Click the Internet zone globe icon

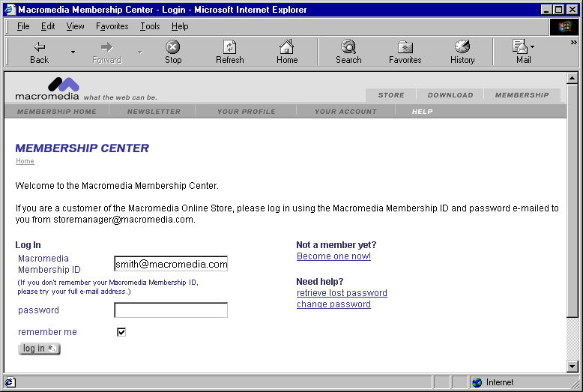(477, 382)
